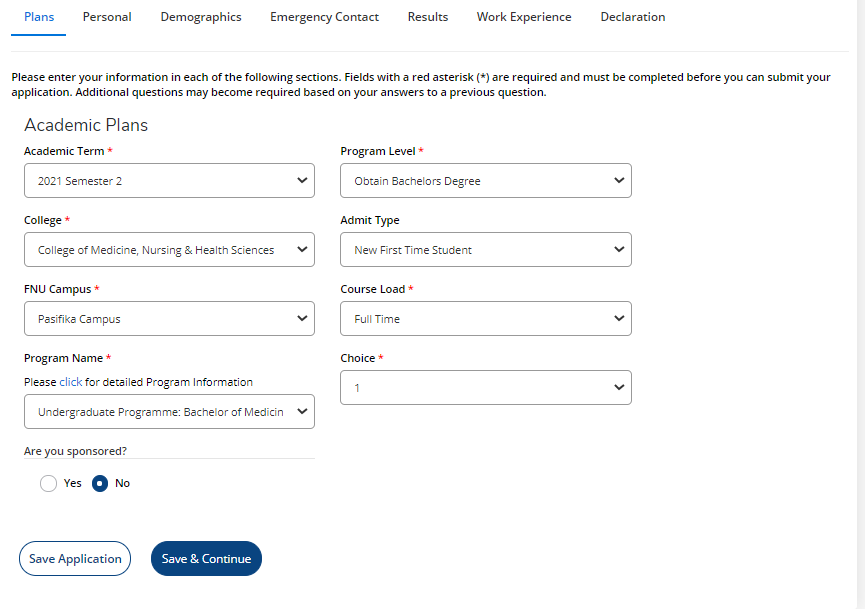Expand the Admit Type dropdown
865x609 pixels.
click(486, 250)
